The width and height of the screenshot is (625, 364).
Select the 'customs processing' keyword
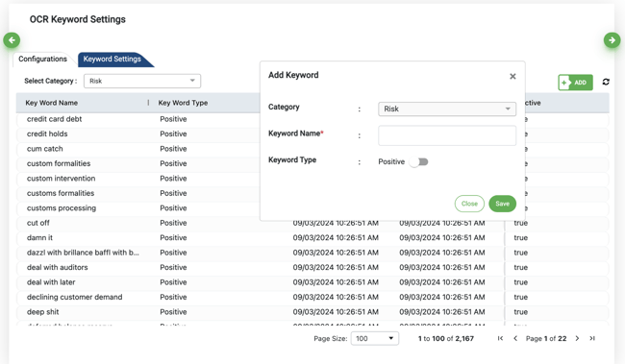tap(62, 207)
